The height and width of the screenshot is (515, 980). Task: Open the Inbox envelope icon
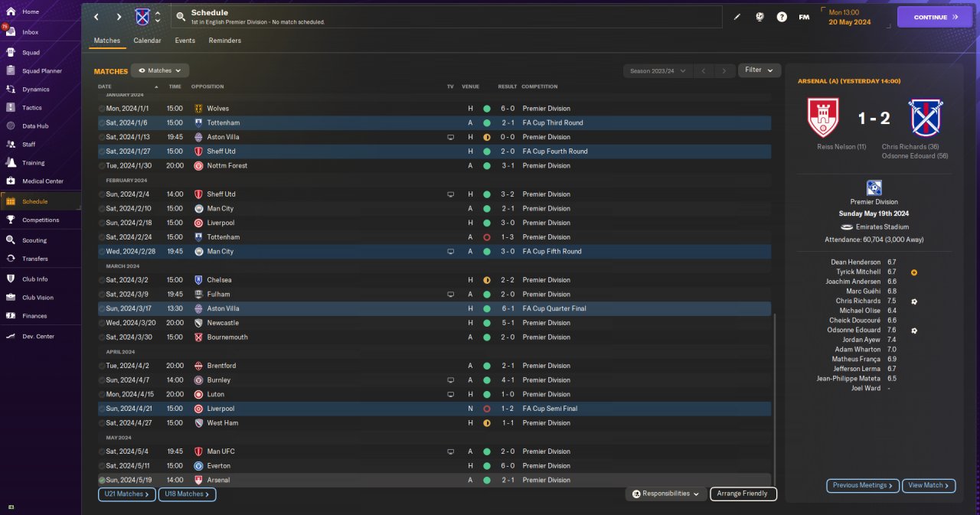(11, 32)
